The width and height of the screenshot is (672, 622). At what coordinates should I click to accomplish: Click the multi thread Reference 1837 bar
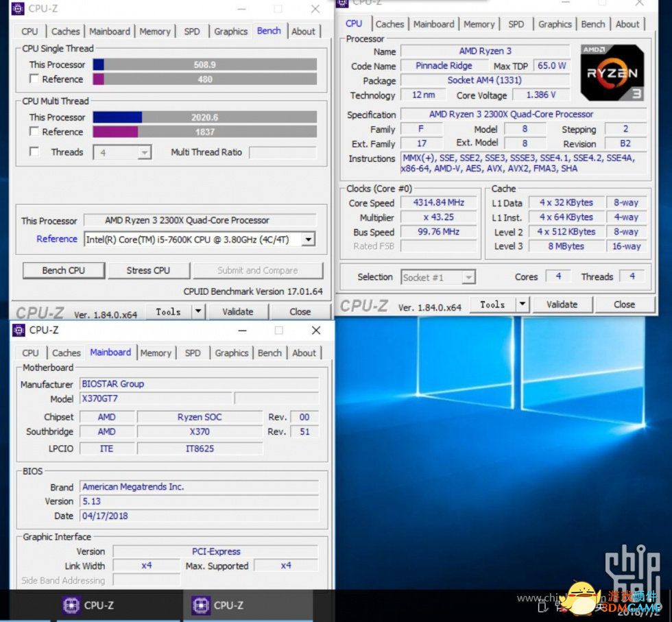click(205, 132)
